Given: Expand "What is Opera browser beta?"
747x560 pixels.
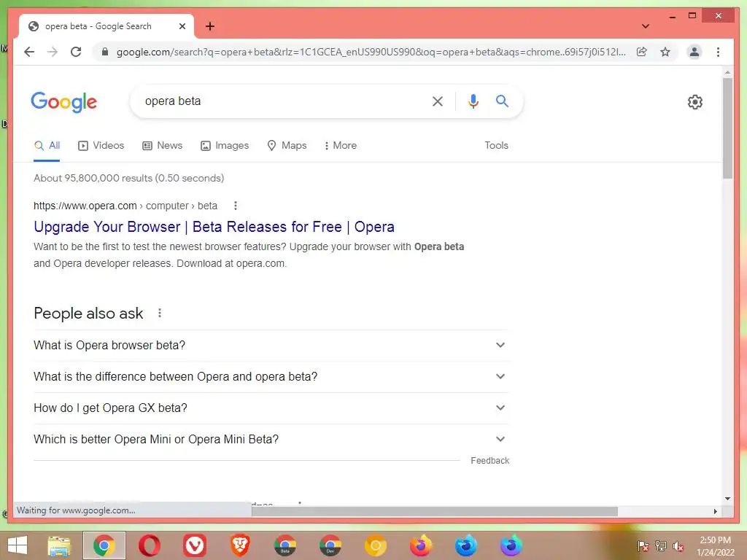Looking at the screenshot, I should [x=270, y=345].
